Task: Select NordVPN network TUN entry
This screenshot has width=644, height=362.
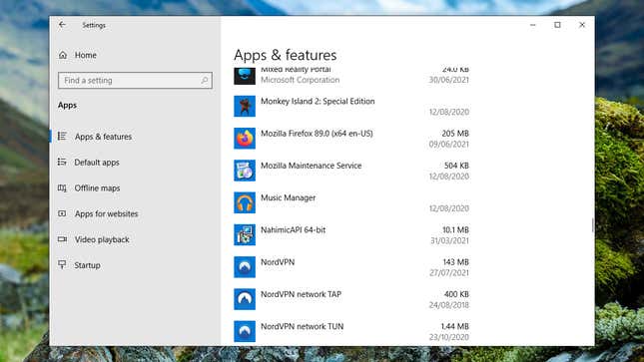Action: (351, 331)
